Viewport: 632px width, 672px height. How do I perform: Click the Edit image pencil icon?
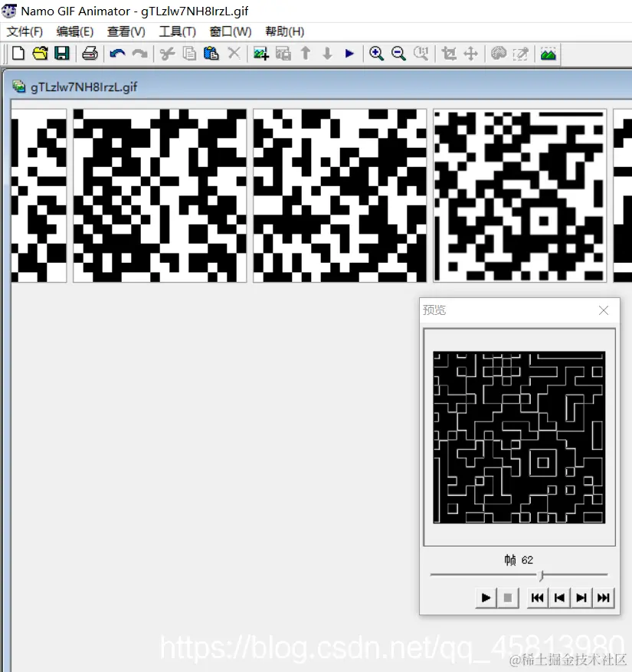coord(521,54)
